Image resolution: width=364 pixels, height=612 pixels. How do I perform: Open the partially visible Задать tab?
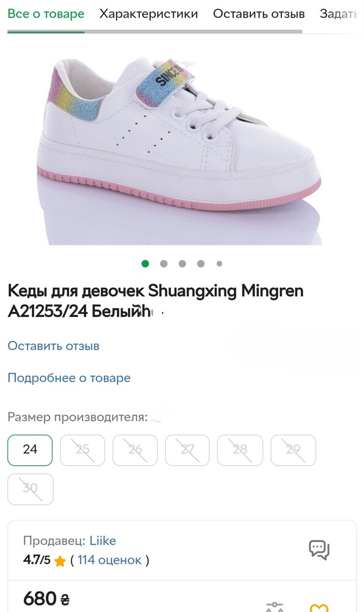coord(338,13)
